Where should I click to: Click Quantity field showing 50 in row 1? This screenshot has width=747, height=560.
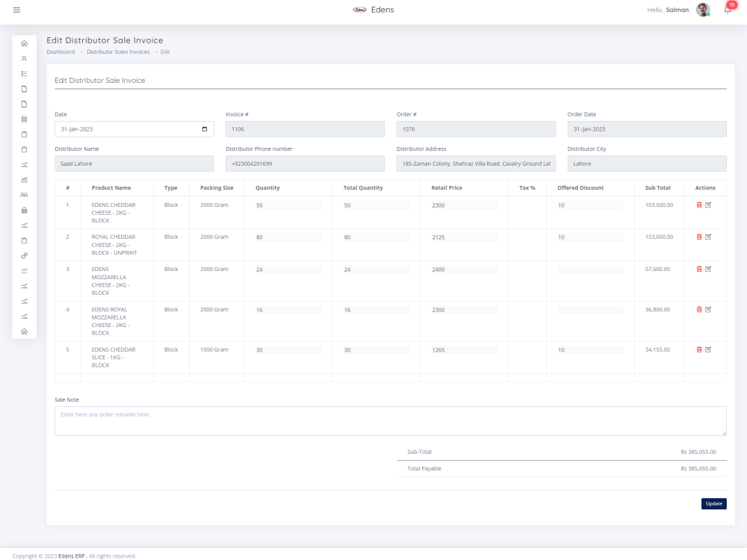288,205
